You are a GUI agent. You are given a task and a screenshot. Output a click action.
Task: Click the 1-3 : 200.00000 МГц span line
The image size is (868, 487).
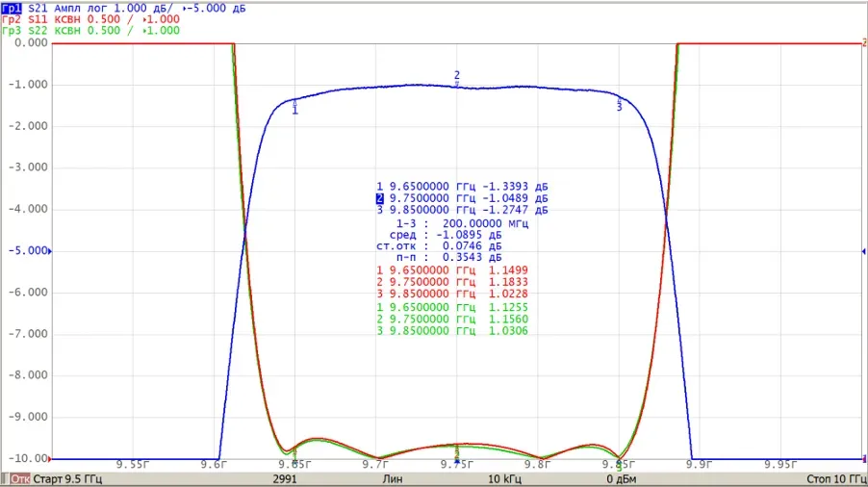462,223
